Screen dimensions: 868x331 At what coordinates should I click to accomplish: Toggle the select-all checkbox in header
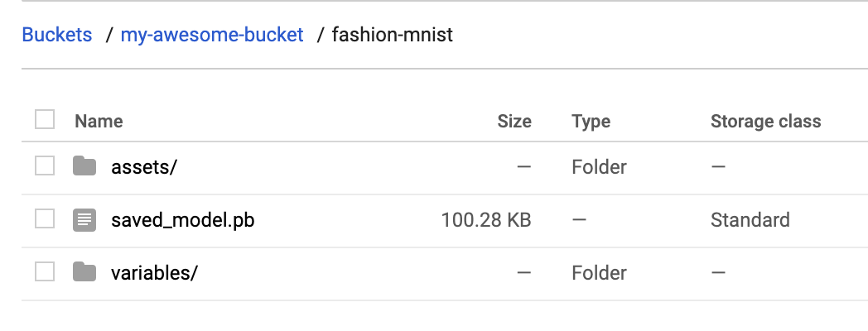tap(45, 120)
